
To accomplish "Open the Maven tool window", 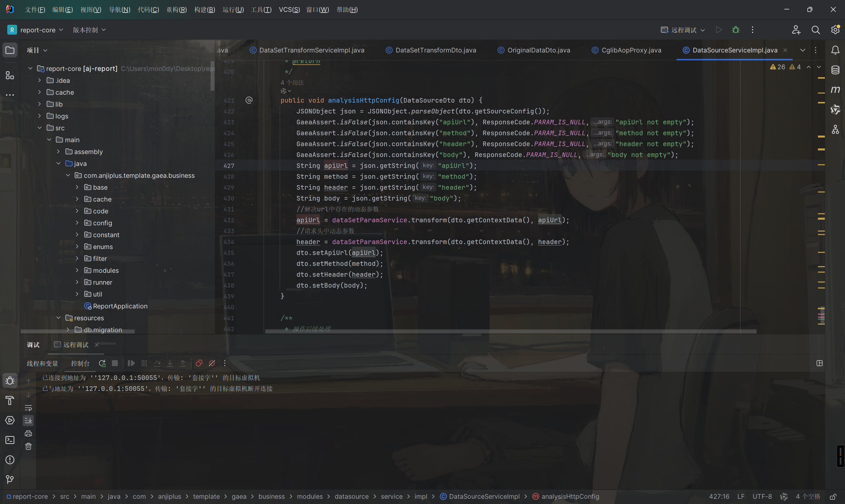I will (x=835, y=90).
